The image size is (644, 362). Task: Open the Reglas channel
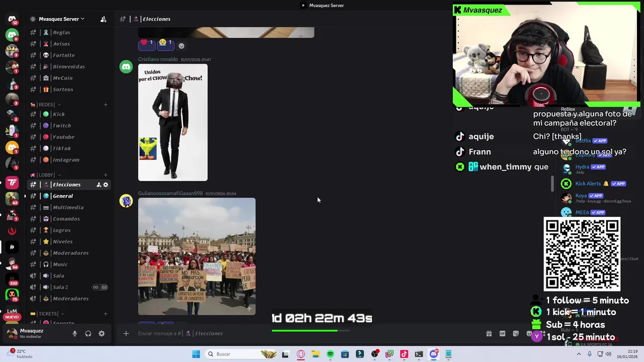pos(69,32)
